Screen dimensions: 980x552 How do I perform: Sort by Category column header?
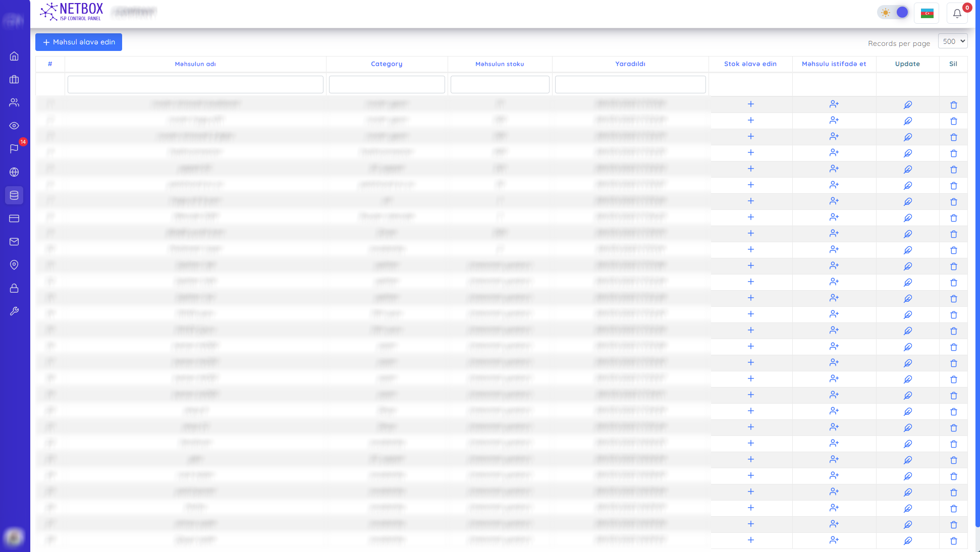click(387, 64)
